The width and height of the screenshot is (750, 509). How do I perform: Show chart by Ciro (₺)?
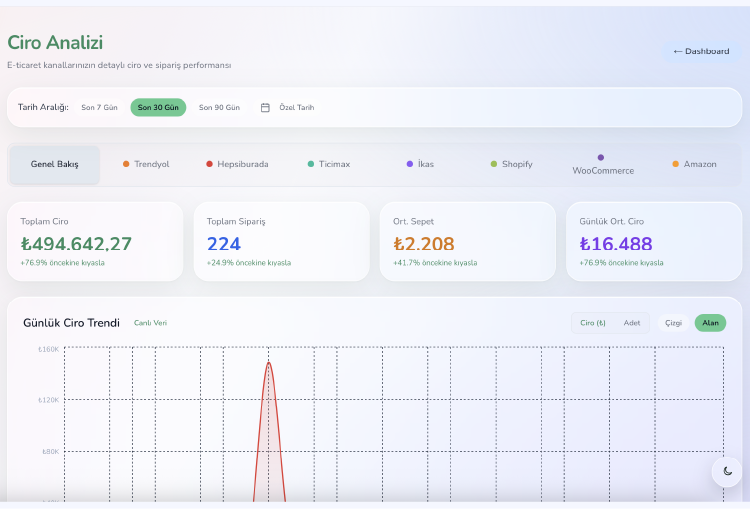(593, 323)
